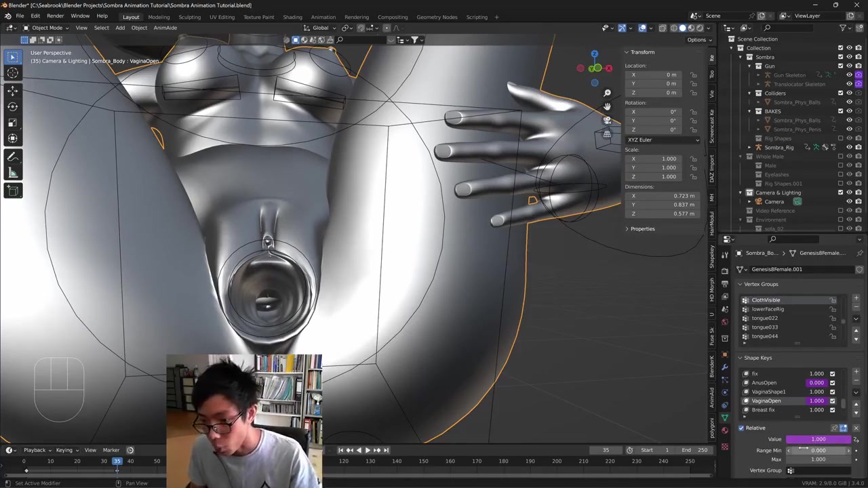The width and height of the screenshot is (868, 488).
Task: Toggle the Relative shape keys checkbox
Action: (741, 428)
